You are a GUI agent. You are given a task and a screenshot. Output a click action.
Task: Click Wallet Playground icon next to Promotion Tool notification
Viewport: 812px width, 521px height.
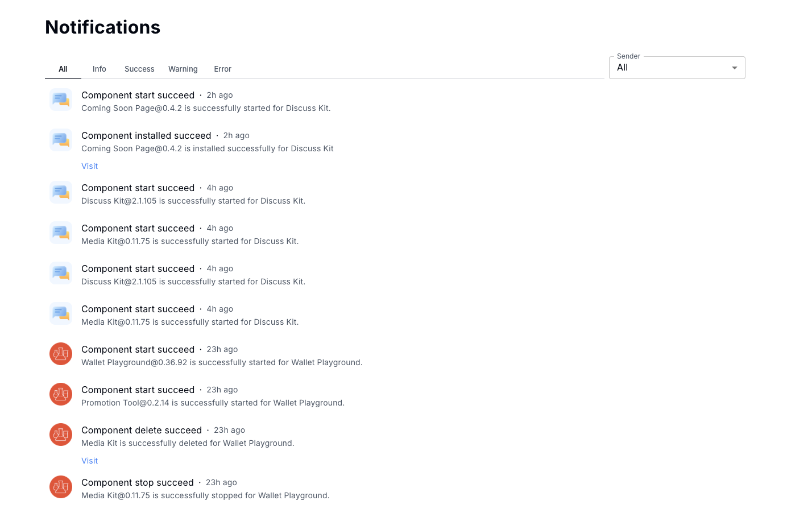pos(61,394)
